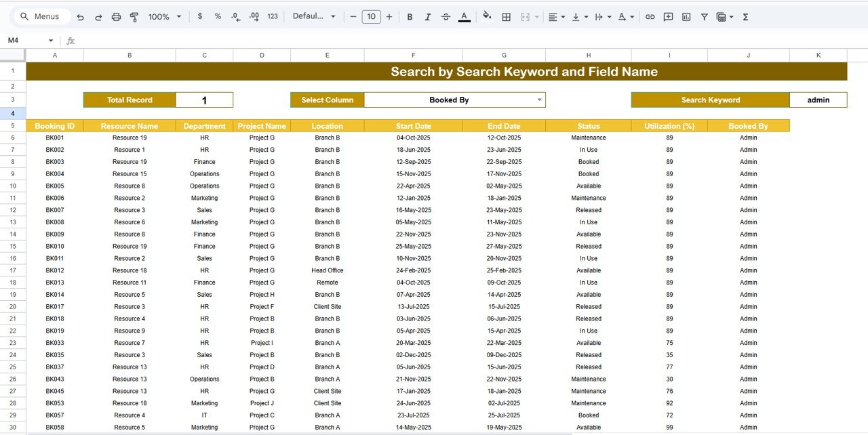Click the Create a filter icon

tap(704, 16)
